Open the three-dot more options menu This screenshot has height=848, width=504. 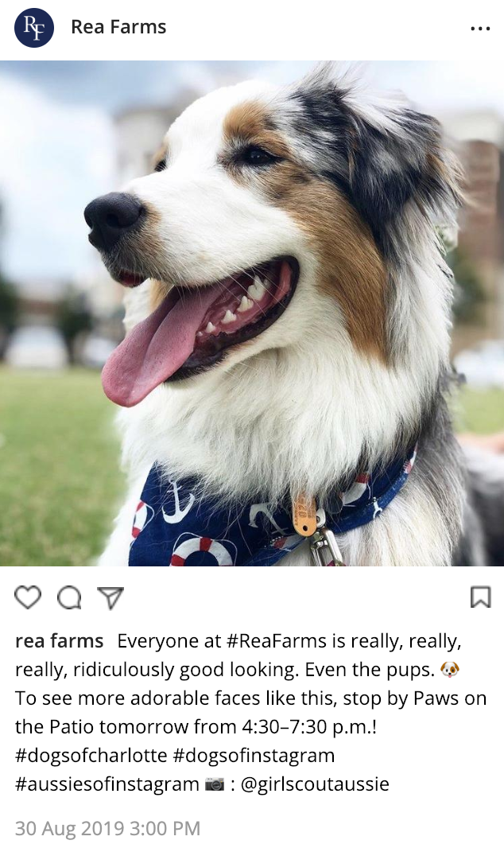[x=480, y=28]
